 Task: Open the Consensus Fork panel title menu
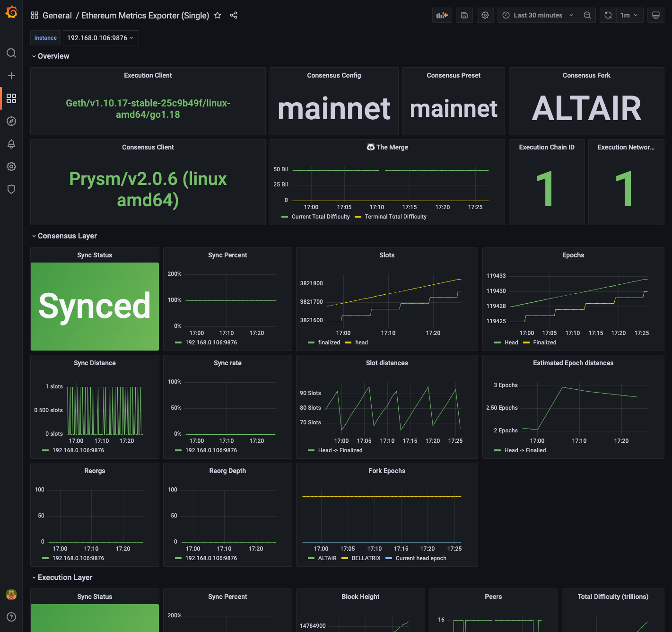coord(586,75)
